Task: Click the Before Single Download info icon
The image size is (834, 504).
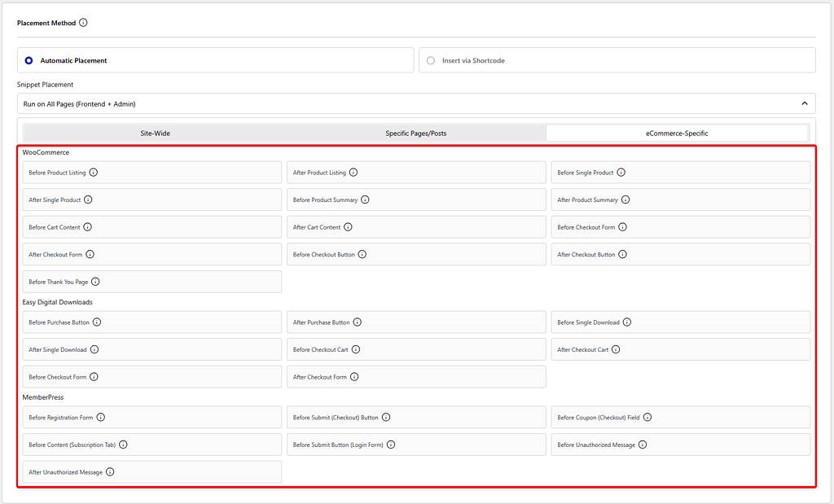Action: click(x=627, y=322)
